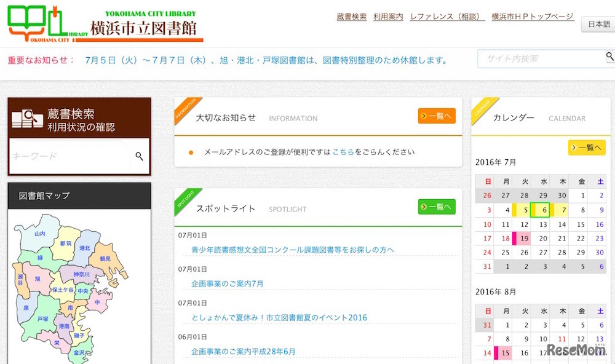This screenshot has height=364, width=615.
Task: Open レファレンス（相談） navigation link
Action: pos(447,17)
